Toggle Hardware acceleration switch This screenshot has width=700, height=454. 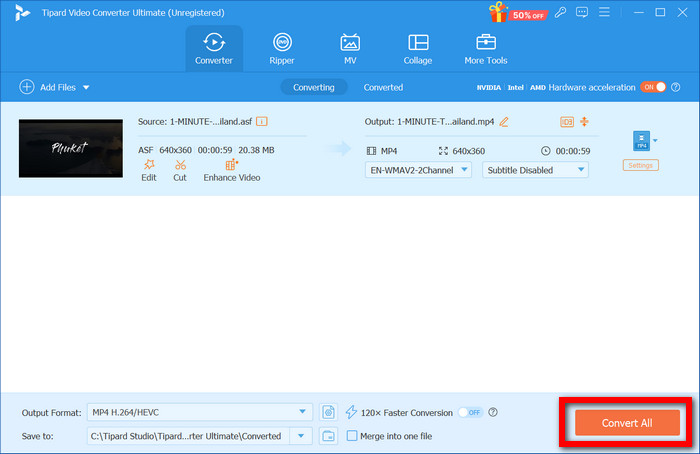pos(653,87)
